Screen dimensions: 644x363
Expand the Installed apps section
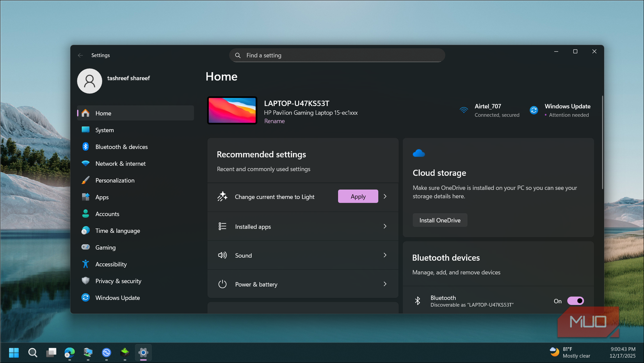pos(303,226)
